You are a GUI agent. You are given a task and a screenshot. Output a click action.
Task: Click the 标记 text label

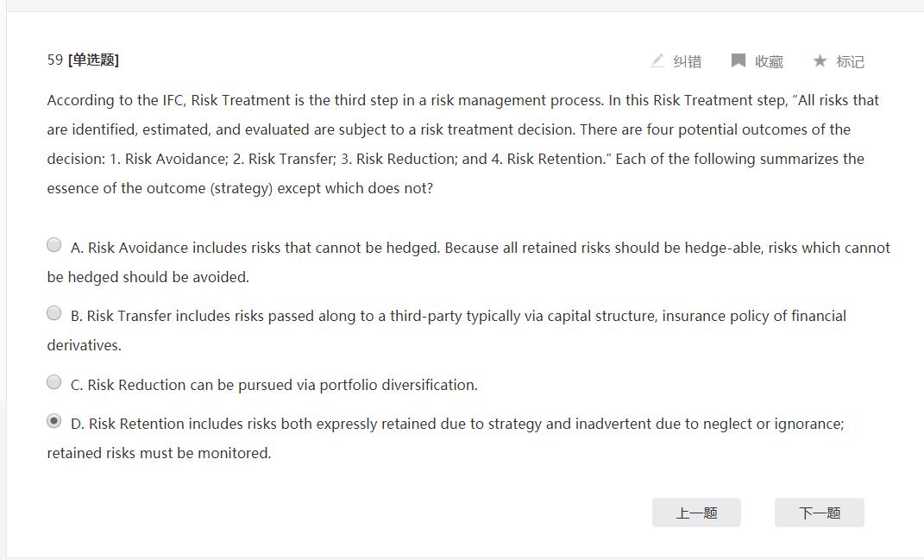[x=850, y=61]
